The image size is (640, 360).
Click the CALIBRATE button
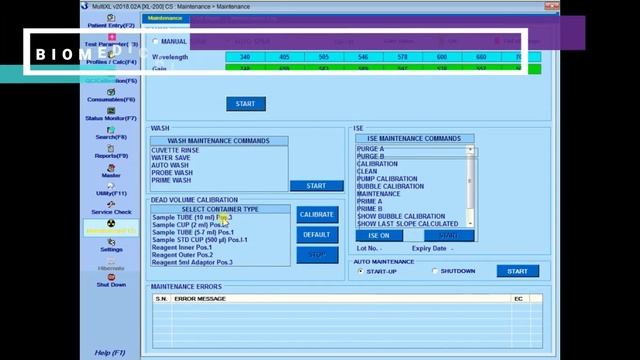pos(317,214)
